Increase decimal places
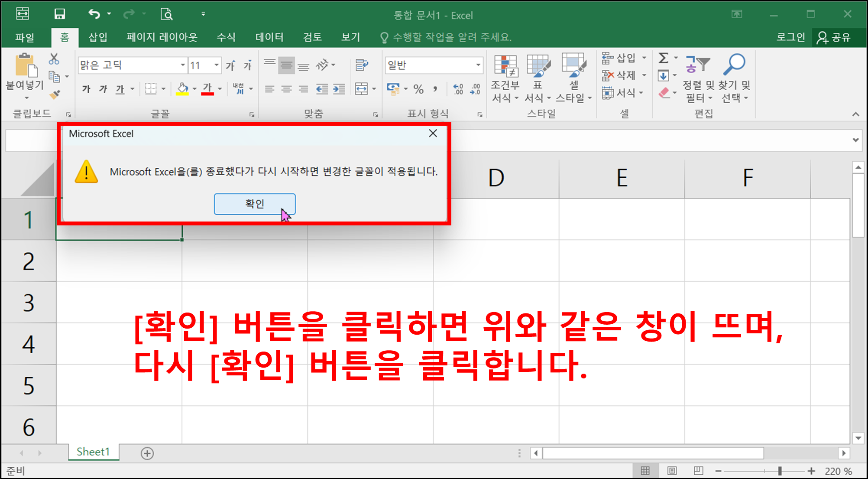 (458, 89)
